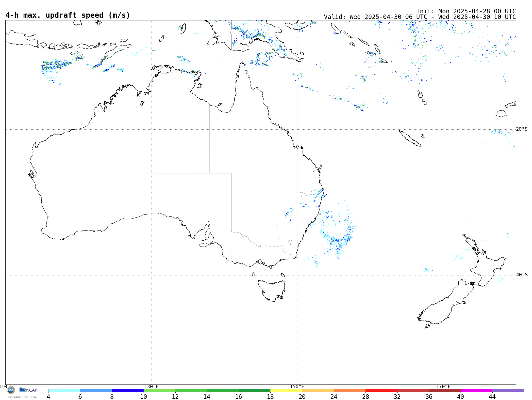Image resolution: width=532 pixels, height=400 pixels.
Task: Click the Valid time range text
Action: click(x=420, y=17)
